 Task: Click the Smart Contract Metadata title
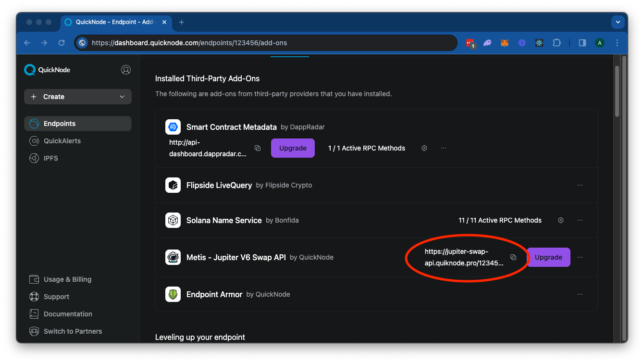coord(232,127)
